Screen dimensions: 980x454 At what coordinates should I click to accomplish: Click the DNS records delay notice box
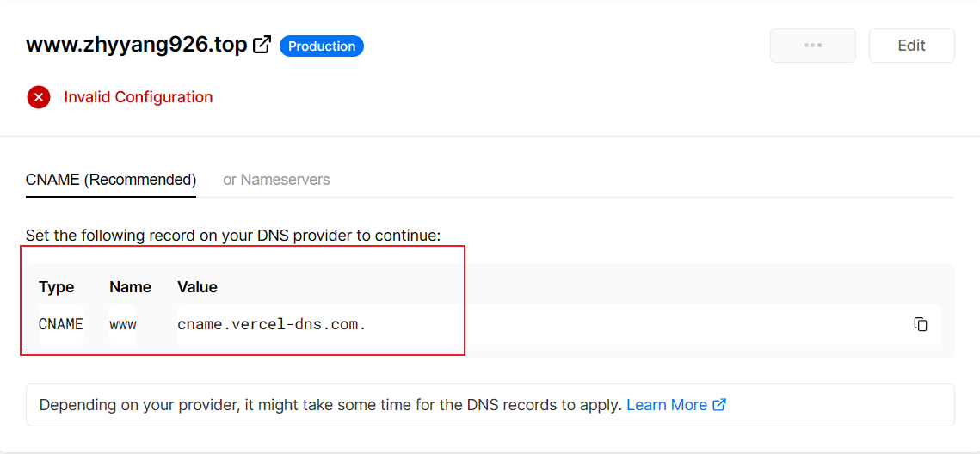click(x=490, y=405)
